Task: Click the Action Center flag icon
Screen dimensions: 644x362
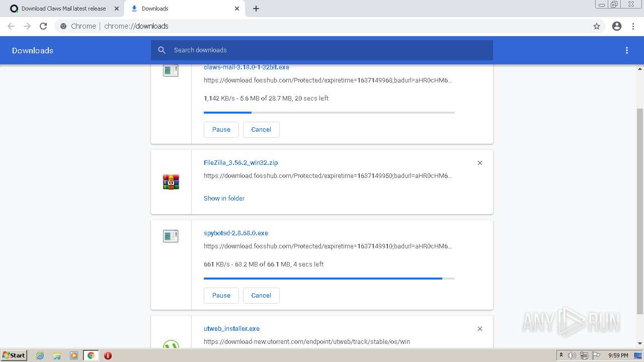Action: (596, 355)
